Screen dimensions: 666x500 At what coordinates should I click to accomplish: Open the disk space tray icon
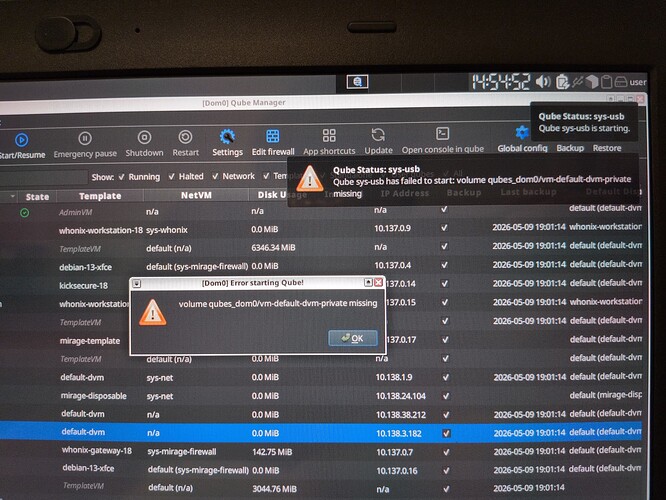621,81
